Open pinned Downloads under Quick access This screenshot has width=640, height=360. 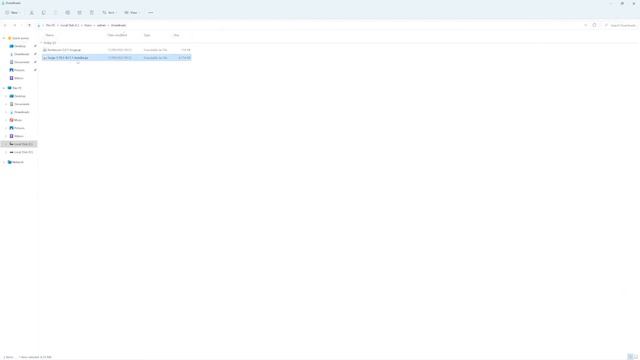tap(21, 54)
